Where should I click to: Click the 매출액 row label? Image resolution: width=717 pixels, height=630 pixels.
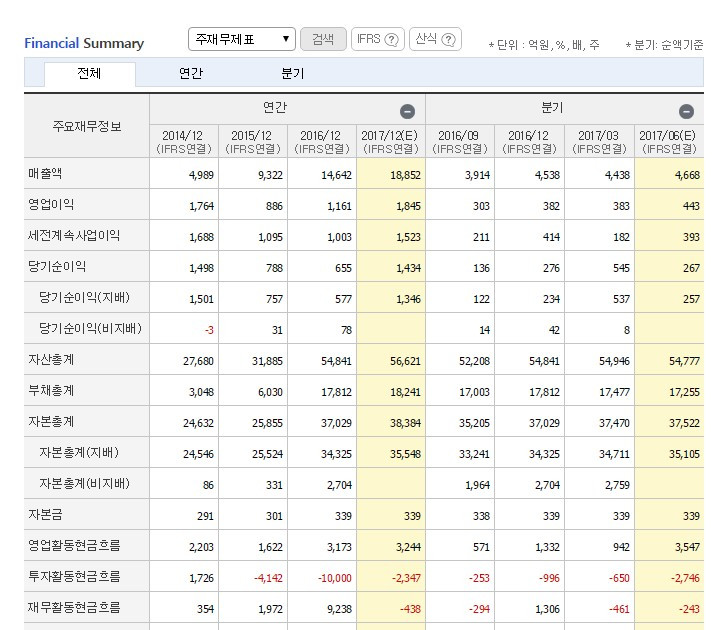[45, 174]
